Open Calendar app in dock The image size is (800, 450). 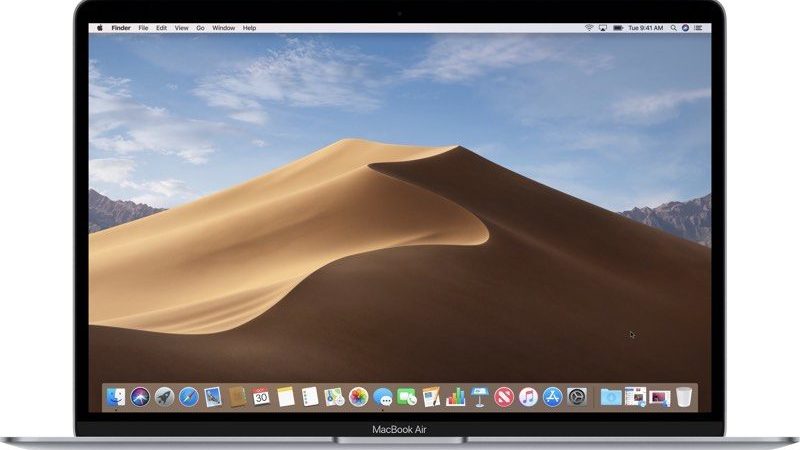(x=261, y=397)
